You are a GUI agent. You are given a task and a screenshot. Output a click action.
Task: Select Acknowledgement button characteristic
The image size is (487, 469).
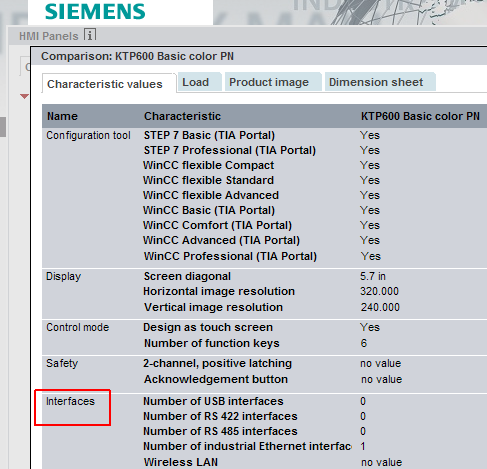click(x=216, y=379)
